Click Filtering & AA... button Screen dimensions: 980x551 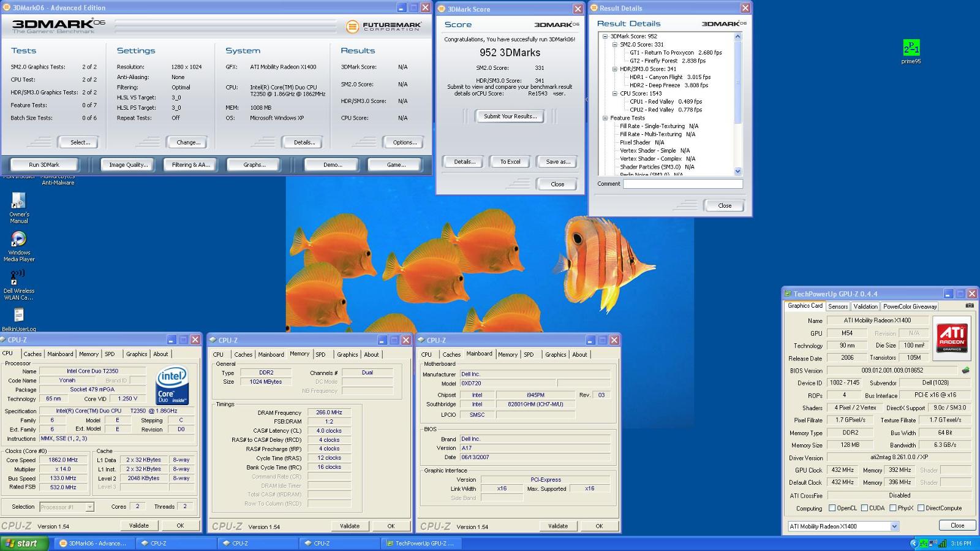[x=190, y=165]
